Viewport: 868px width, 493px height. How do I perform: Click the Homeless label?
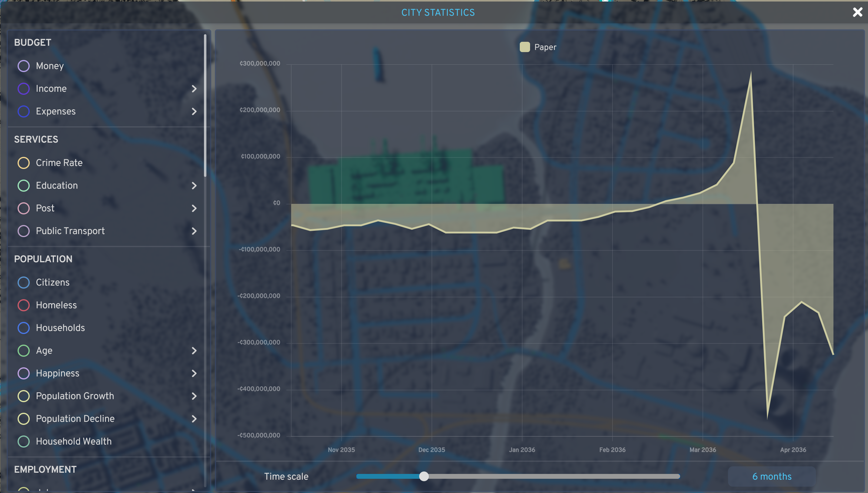pos(56,305)
